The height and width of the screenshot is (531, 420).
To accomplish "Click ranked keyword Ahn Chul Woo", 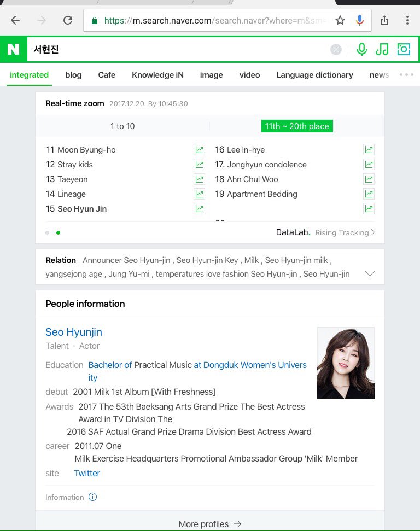I will [252, 179].
